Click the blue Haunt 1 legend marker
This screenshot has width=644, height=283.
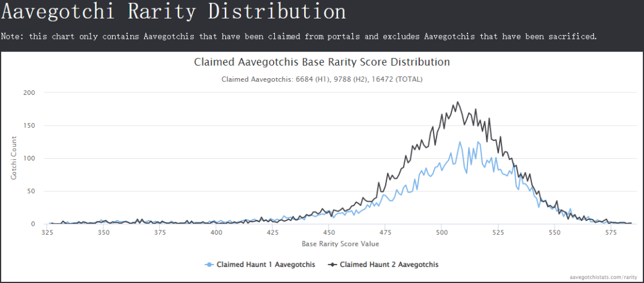(x=210, y=264)
